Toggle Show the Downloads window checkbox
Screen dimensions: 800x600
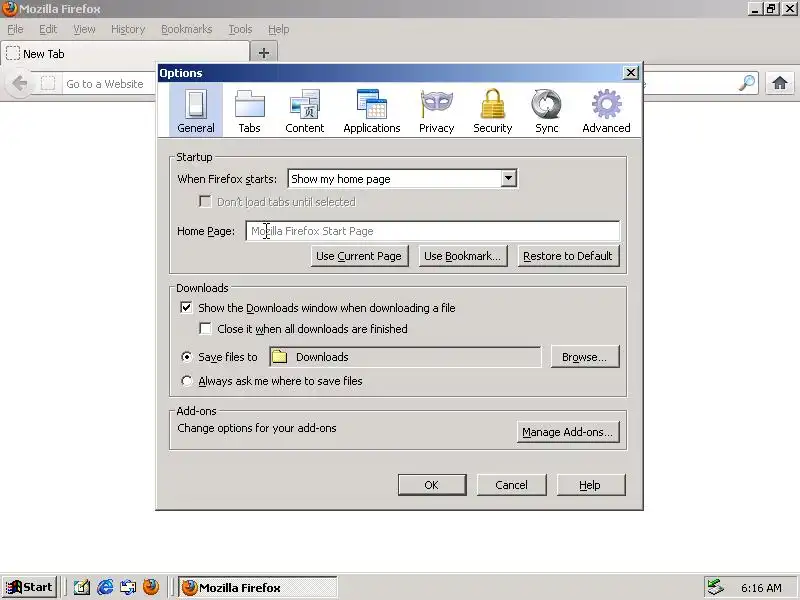186,308
